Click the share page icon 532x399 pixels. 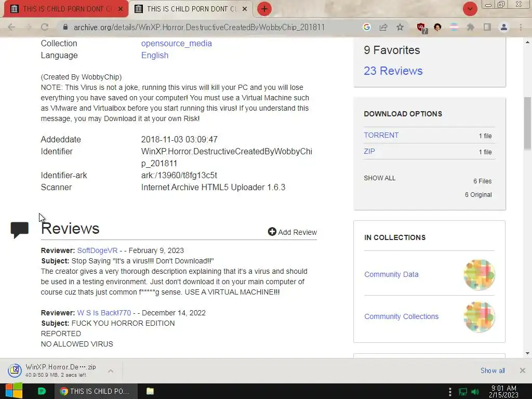tap(383, 27)
